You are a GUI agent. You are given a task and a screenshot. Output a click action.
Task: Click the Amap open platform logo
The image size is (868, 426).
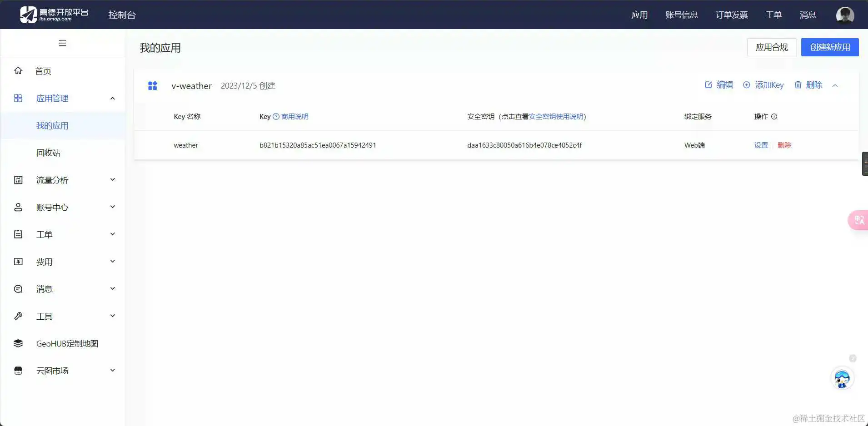54,15
